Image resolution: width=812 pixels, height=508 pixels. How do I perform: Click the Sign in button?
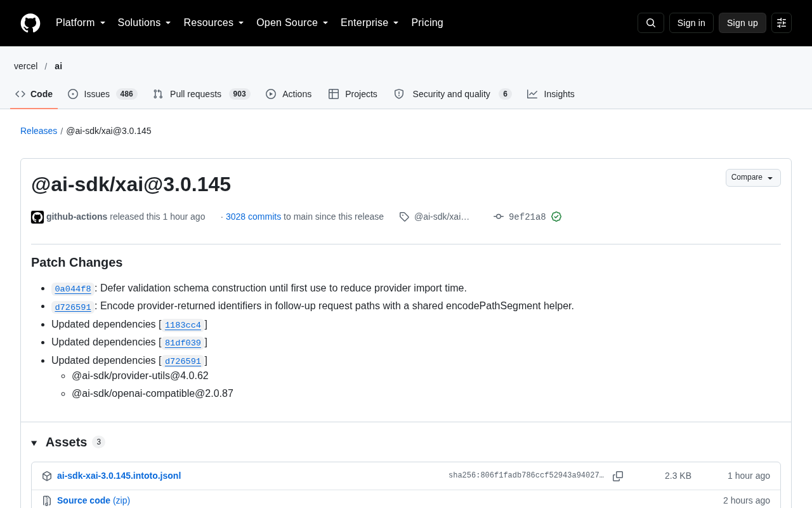(691, 23)
